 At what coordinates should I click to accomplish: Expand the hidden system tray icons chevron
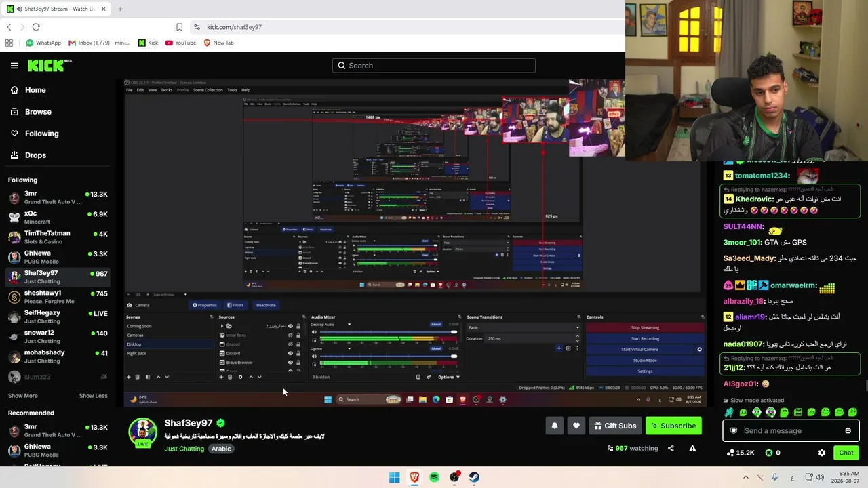pos(746,477)
